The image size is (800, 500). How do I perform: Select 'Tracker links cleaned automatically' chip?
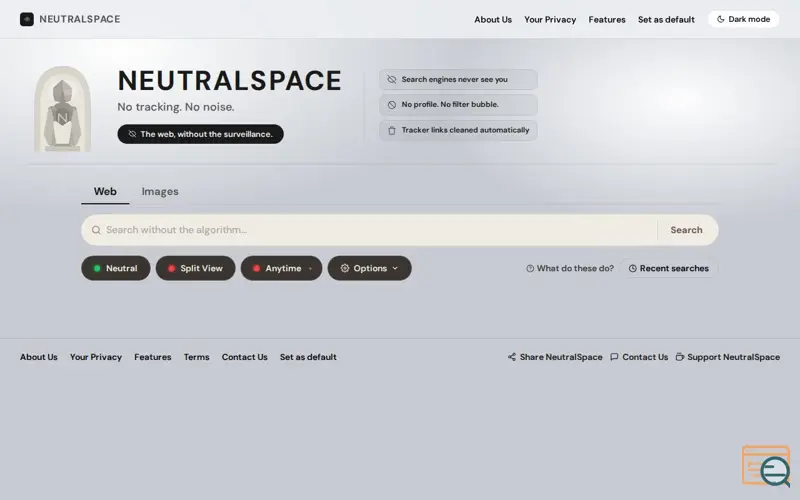pos(458,130)
